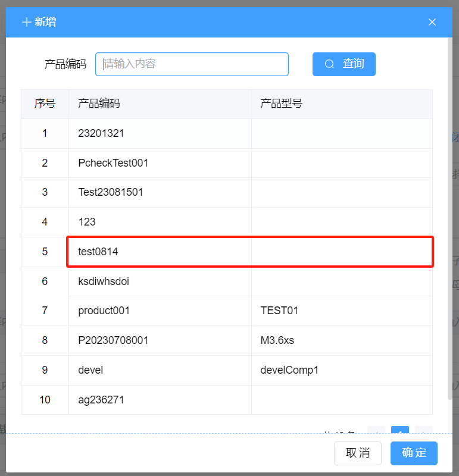Choose the P20230708001 product row
This screenshot has height=476, width=459.
[113, 340]
